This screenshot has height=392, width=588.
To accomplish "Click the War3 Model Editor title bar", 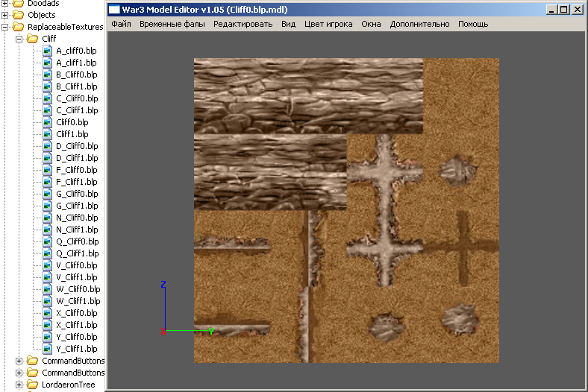I will point(346,10).
